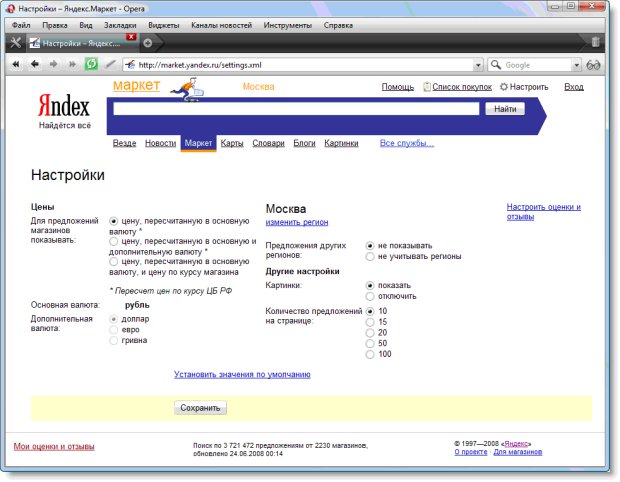The width and height of the screenshot is (620, 482).
Task: Click the Вход login link
Action: (x=574, y=87)
